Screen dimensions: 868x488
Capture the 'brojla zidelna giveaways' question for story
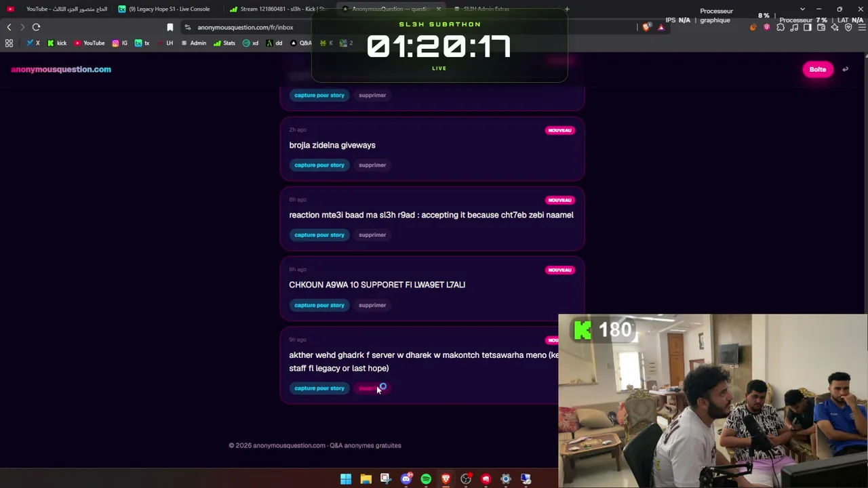click(319, 165)
